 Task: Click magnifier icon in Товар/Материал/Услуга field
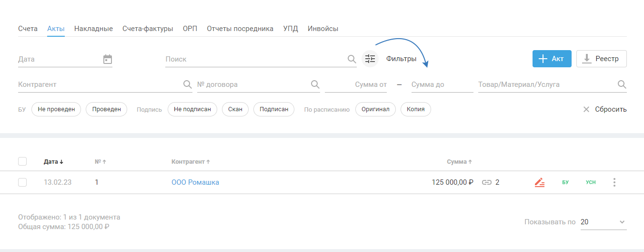[x=622, y=84]
